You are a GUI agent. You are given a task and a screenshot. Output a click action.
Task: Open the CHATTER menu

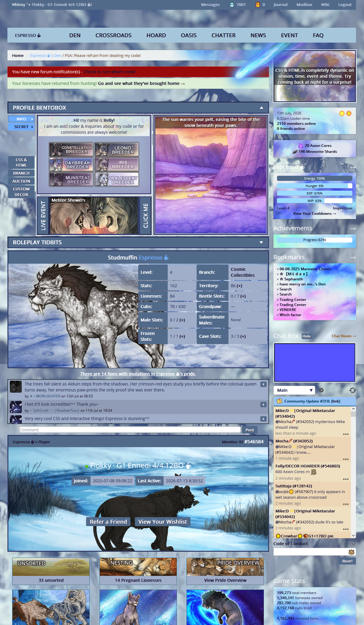pyautogui.click(x=223, y=35)
